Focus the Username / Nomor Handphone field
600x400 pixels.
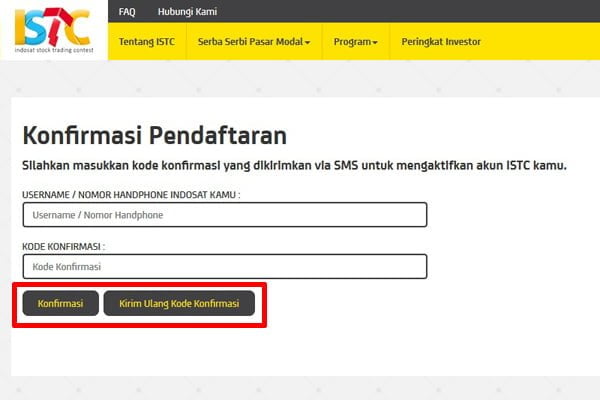[225, 215]
